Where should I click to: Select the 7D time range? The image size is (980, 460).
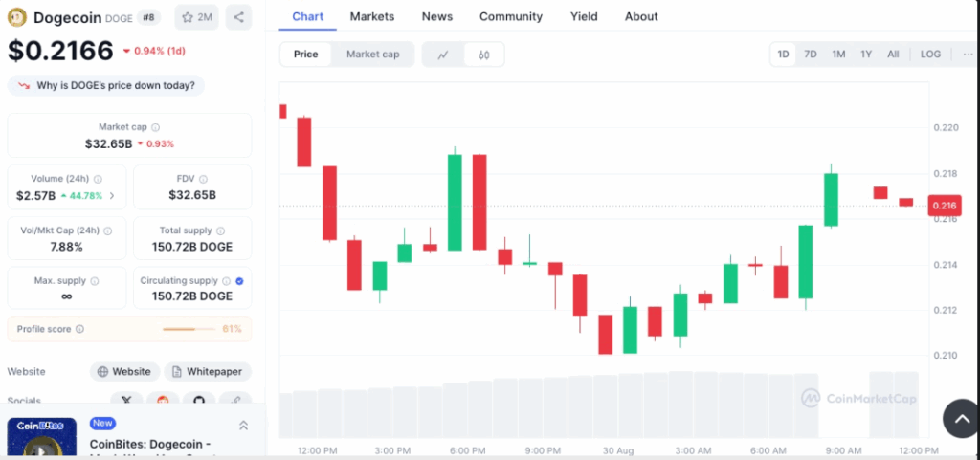810,55
